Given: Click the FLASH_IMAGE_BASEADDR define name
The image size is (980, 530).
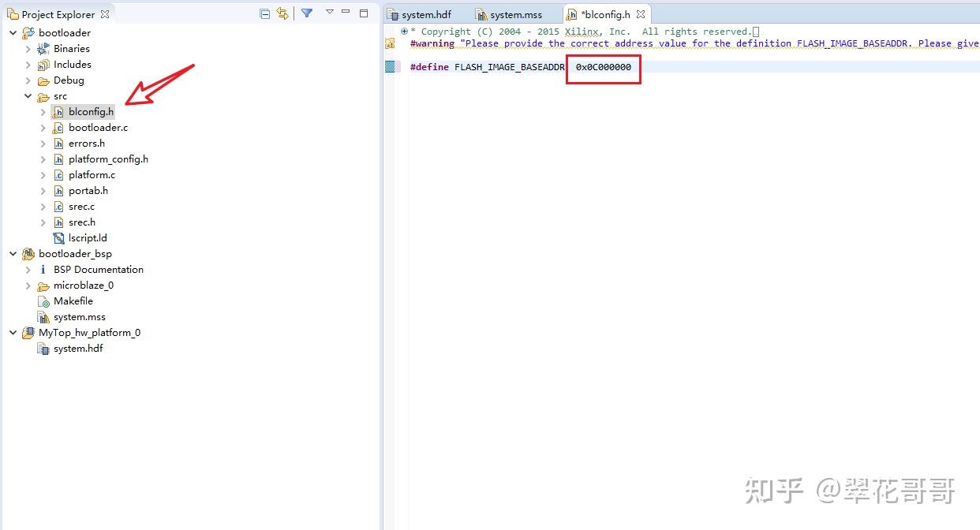Looking at the screenshot, I should click(x=510, y=67).
